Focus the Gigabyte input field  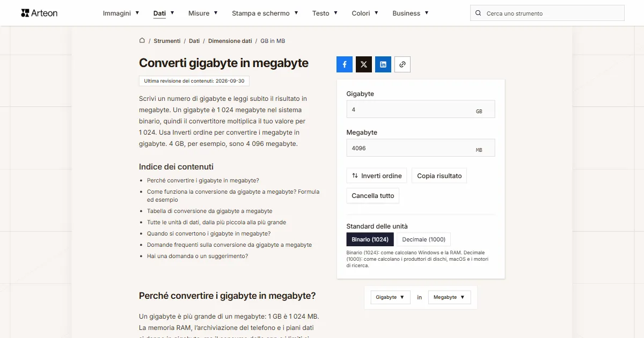click(x=421, y=109)
